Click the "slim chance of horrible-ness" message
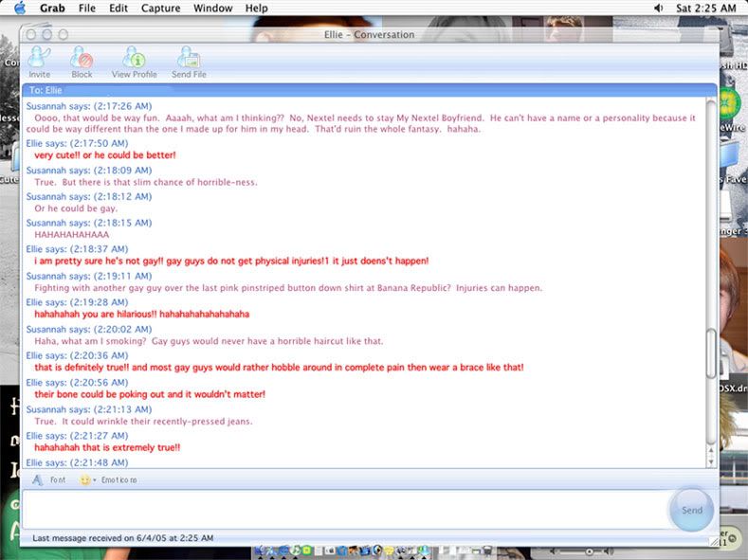 (x=145, y=182)
